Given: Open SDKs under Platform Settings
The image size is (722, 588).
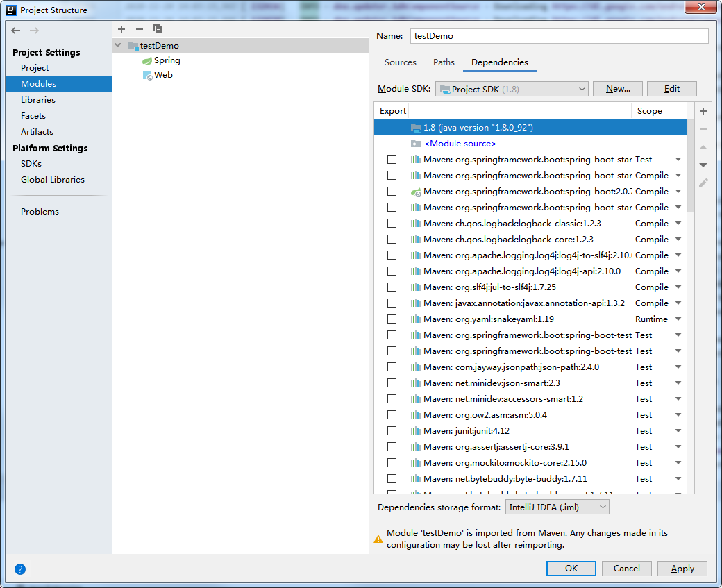Looking at the screenshot, I should tap(31, 164).
